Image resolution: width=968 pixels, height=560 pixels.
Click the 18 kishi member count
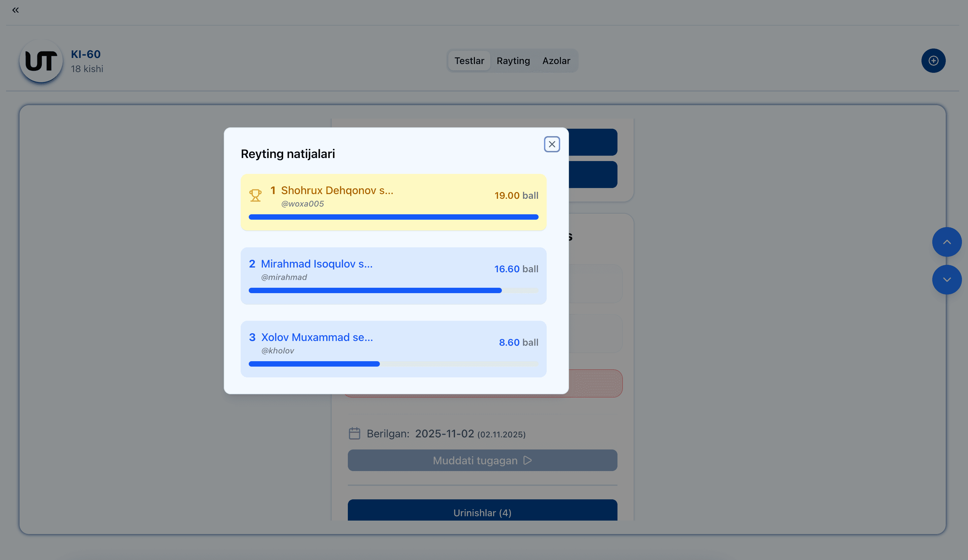pos(87,69)
